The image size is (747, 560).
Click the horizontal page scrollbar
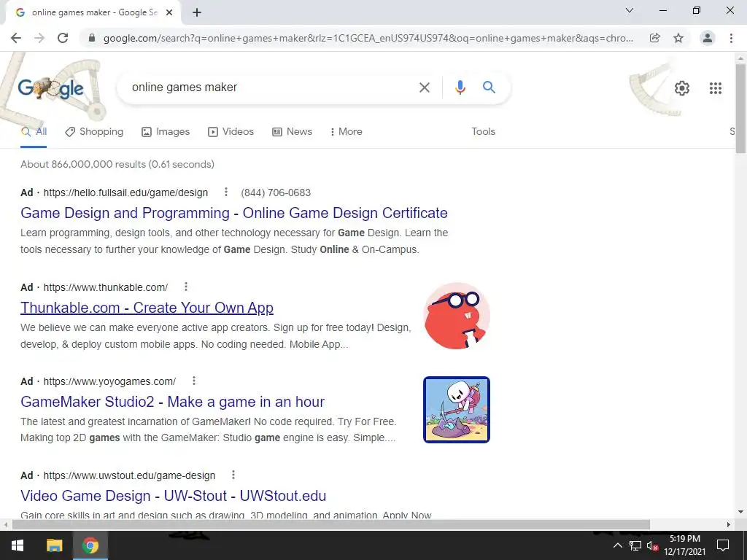click(330, 524)
